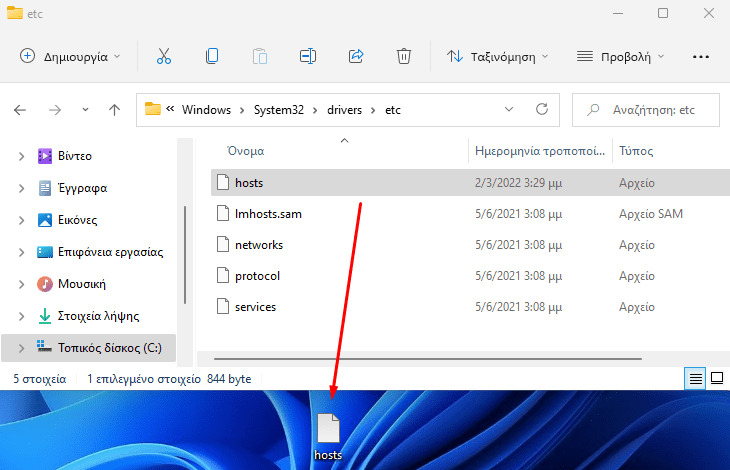Image resolution: width=730 pixels, height=470 pixels.
Task: Expand the Τοπικός δίσκος (C:) node
Action: (21, 348)
